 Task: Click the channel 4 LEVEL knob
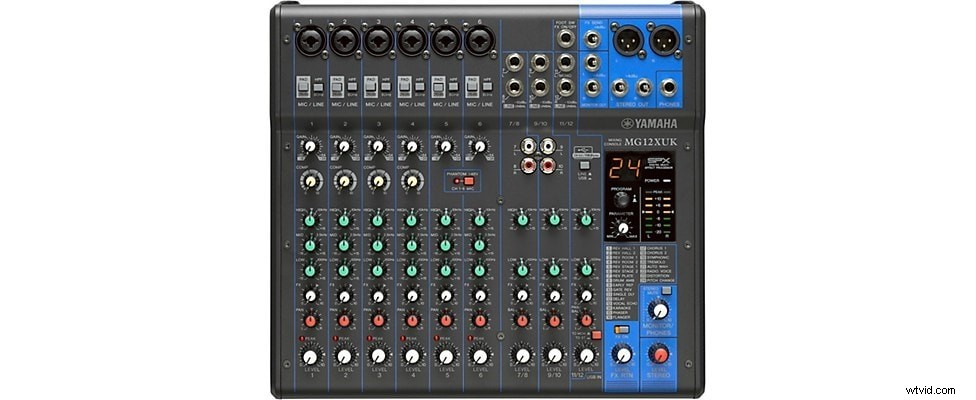pos(411,356)
